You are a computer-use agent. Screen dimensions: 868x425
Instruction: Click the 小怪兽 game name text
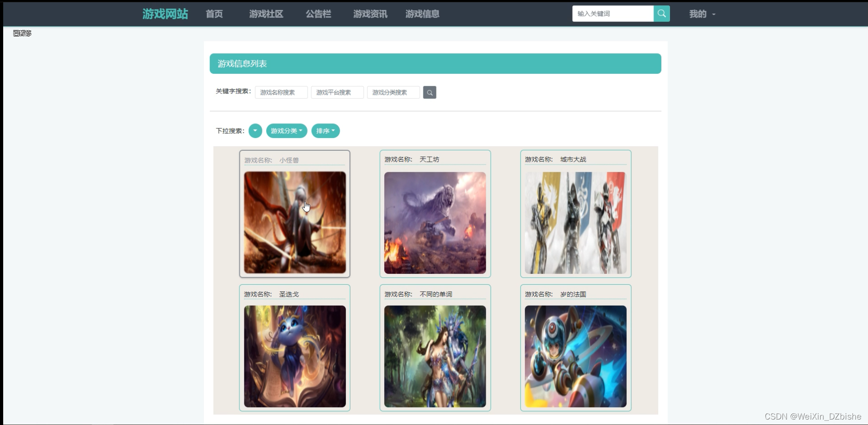289,160
